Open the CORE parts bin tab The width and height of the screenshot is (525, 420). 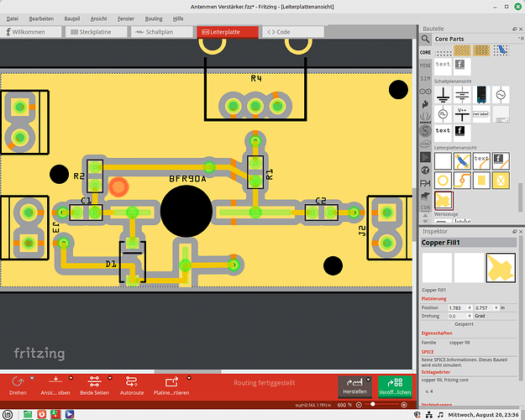click(x=426, y=53)
